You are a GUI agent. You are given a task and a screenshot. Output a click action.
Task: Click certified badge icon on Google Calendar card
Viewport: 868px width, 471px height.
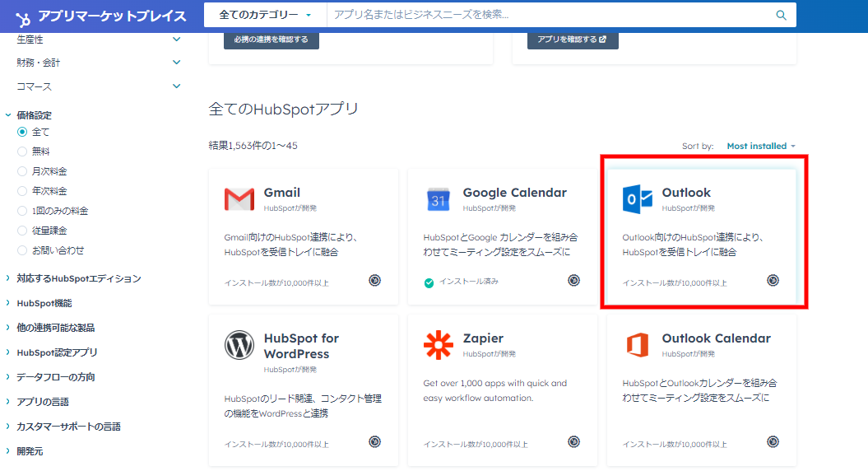tap(574, 281)
